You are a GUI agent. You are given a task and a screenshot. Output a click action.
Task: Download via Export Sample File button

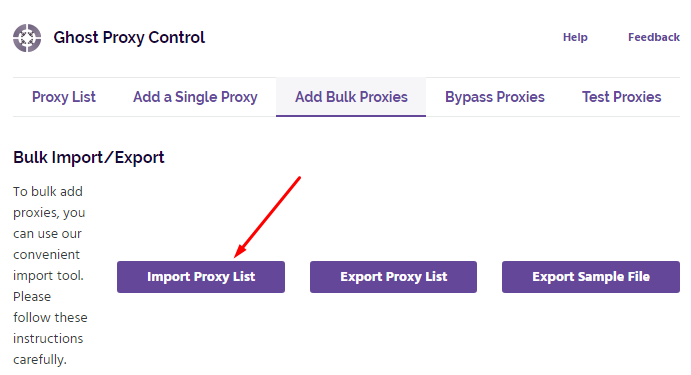(x=591, y=277)
